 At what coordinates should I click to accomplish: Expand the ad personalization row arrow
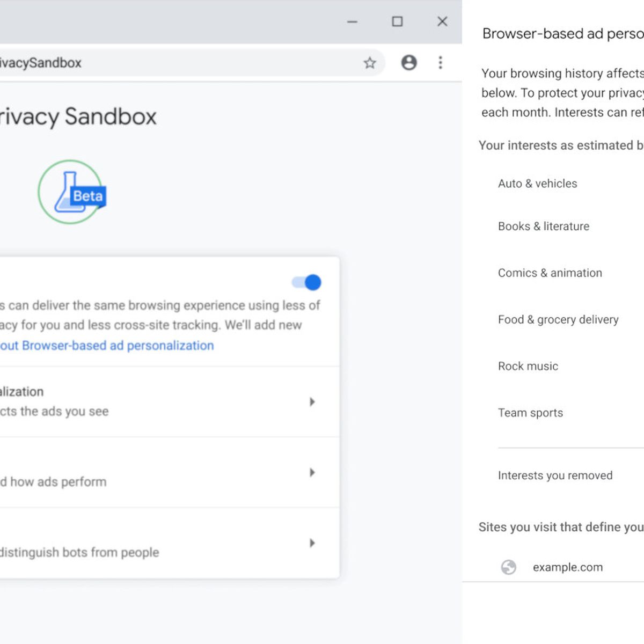click(x=312, y=401)
